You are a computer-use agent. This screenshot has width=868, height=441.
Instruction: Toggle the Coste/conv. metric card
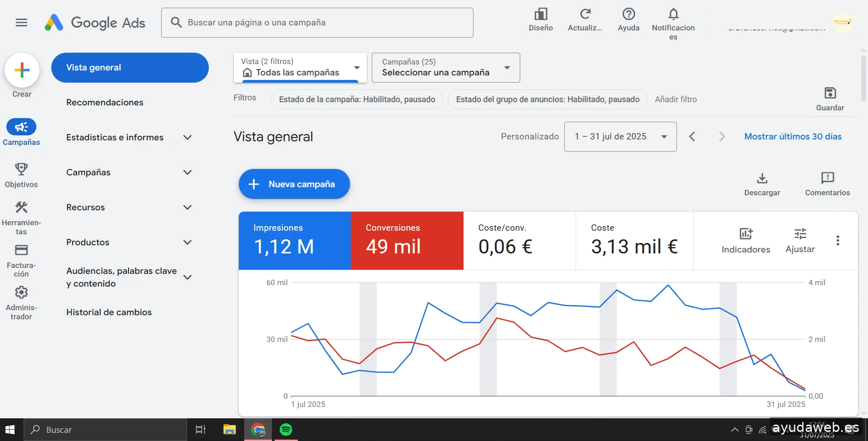coord(519,241)
